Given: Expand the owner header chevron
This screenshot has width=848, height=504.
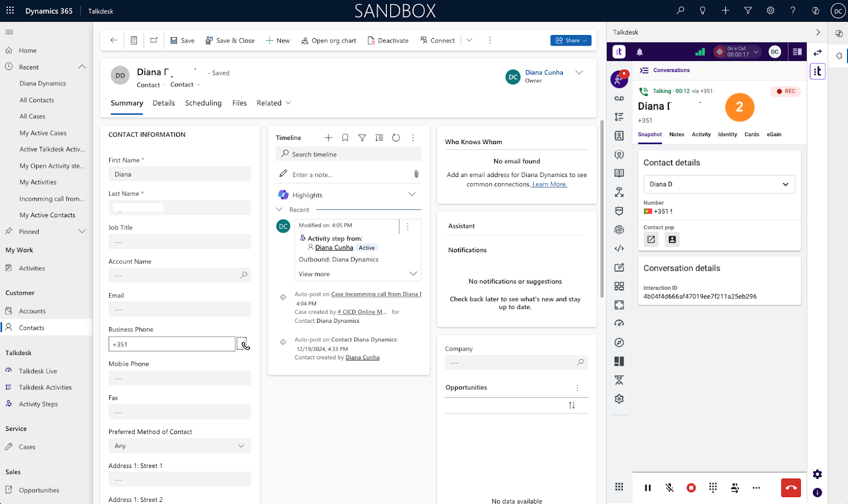Looking at the screenshot, I should pos(579,73).
